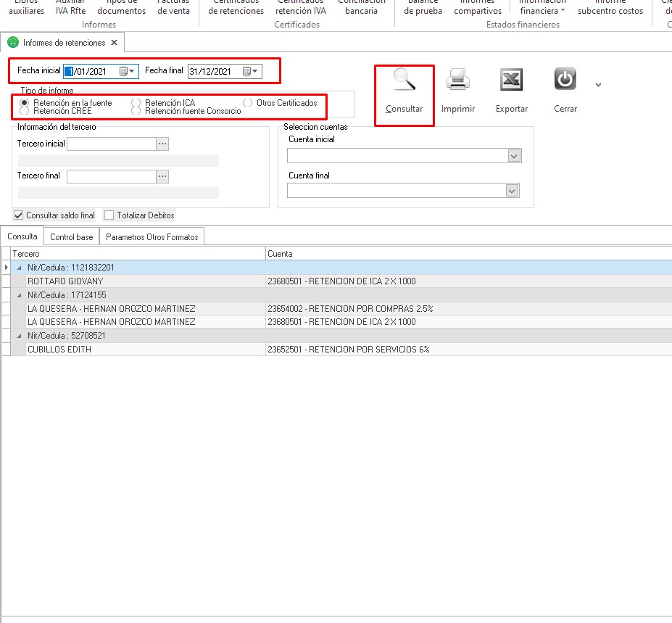Open the Fecha final calendar picker

click(x=250, y=71)
